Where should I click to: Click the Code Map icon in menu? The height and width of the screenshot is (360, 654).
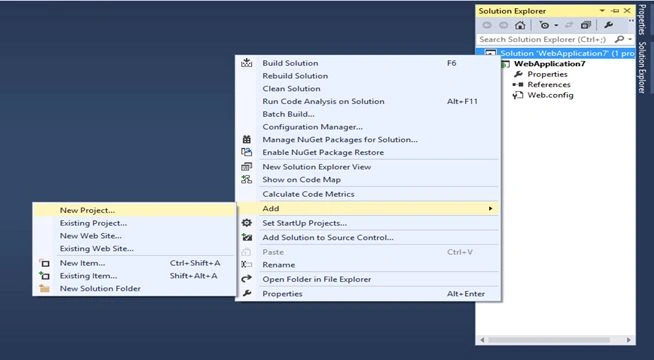247,180
